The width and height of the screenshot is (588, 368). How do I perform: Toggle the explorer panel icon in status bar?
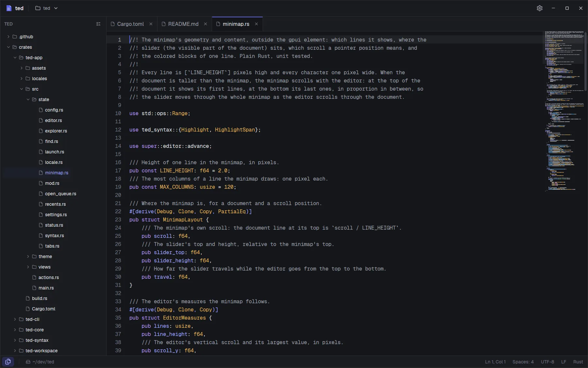pos(8,361)
